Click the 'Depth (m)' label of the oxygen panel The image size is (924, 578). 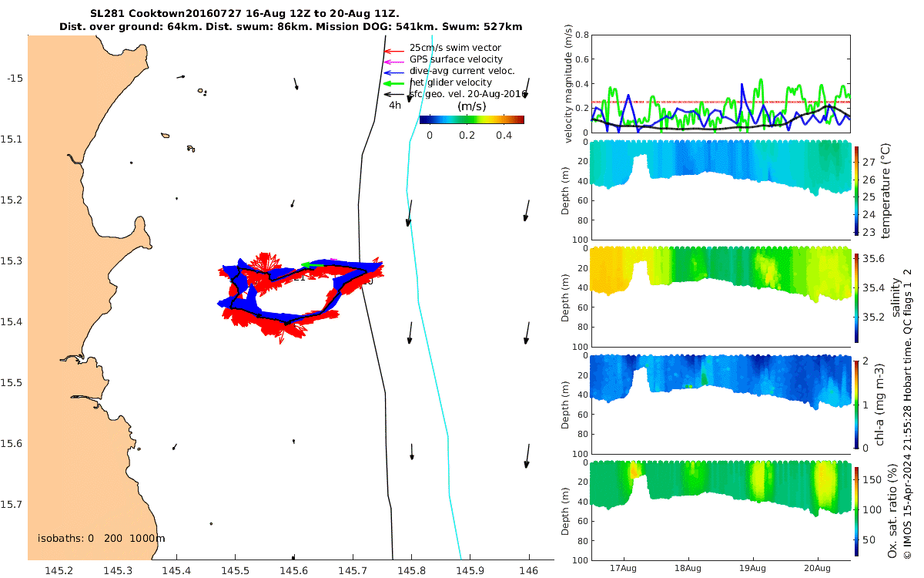[x=566, y=512]
